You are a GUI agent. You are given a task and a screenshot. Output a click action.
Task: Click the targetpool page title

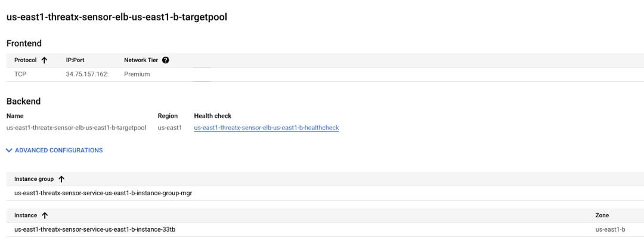coord(116,17)
